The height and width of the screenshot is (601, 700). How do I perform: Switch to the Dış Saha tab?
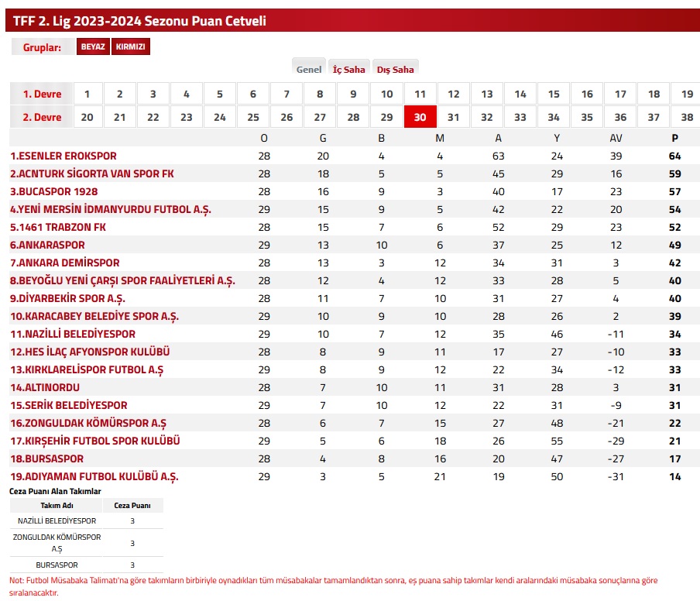(x=395, y=69)
